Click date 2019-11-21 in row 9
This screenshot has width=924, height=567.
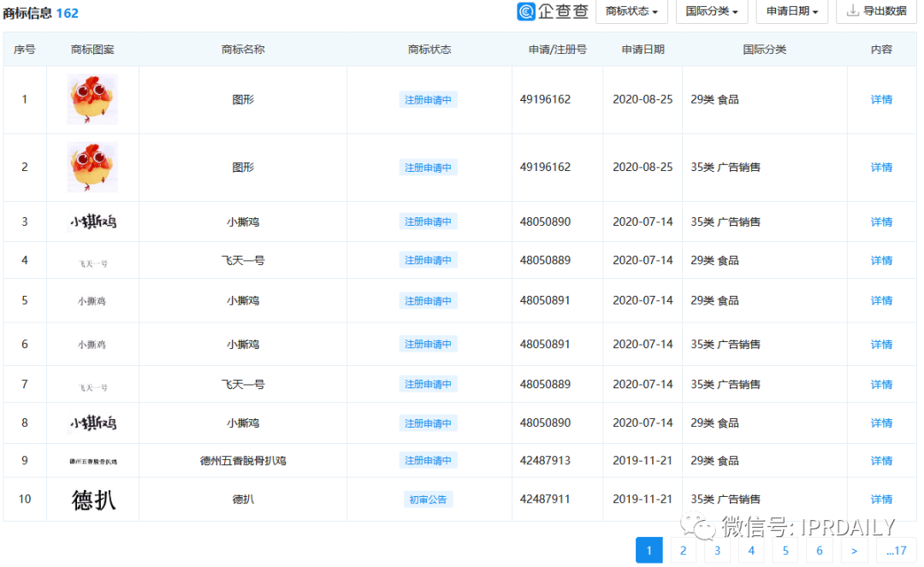click(x=643, y=460)
